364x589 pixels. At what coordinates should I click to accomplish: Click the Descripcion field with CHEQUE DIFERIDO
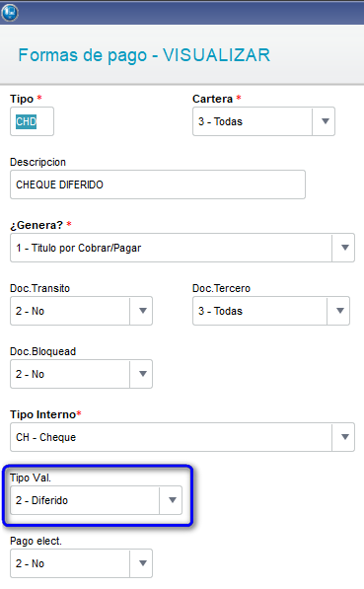(158, 184)
